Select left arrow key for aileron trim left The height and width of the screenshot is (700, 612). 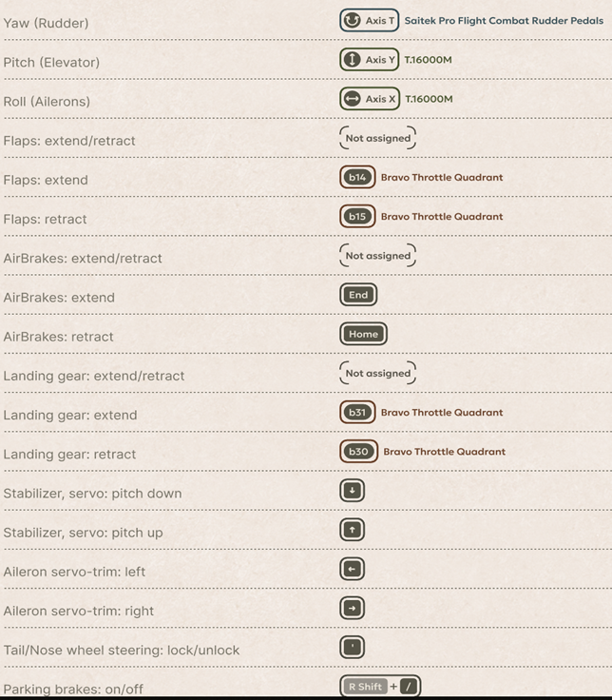[352, 569]
